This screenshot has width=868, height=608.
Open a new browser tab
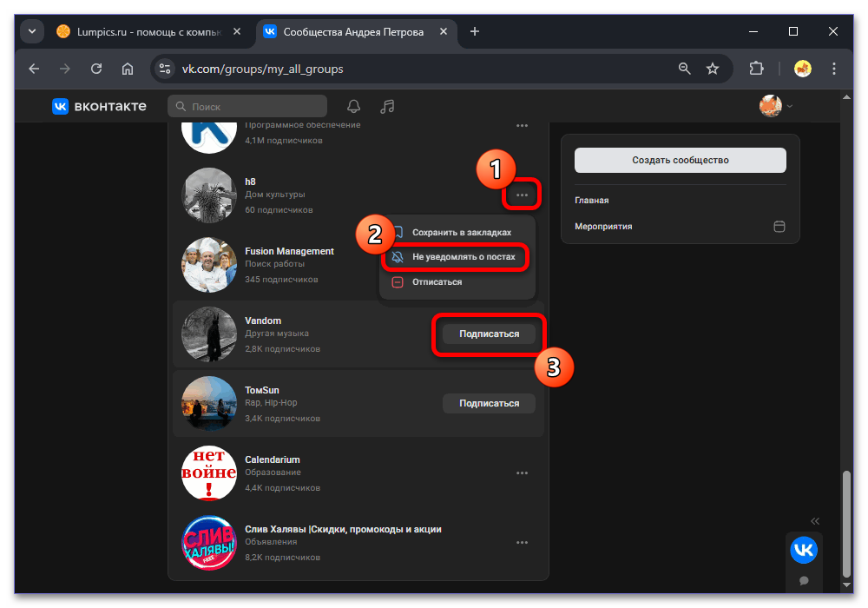pos(475,31)
